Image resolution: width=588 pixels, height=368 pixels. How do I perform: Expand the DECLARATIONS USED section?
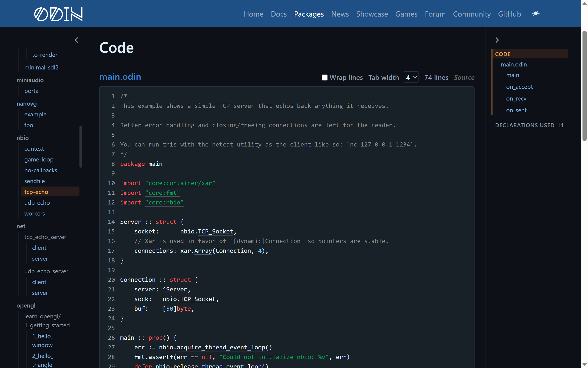click(529, 125)
